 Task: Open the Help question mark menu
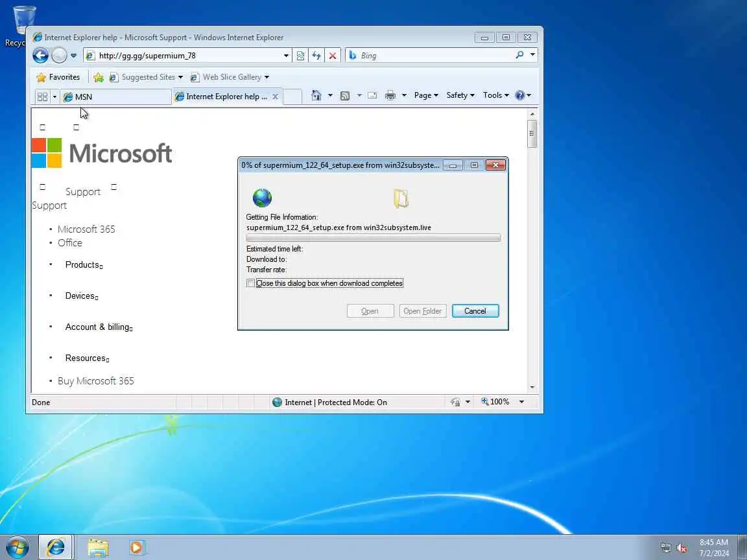[x=523, y=95]
